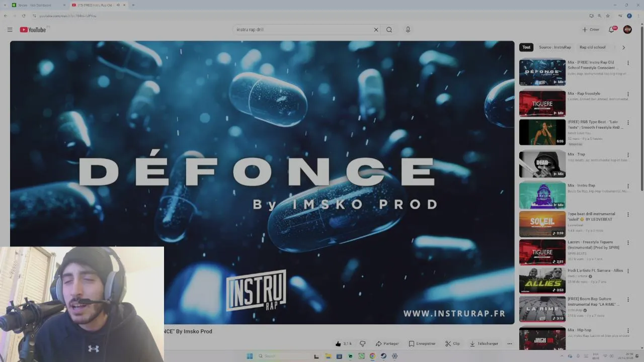Like the video with thumbs up
Screen dimensions: 644x362
344,344
